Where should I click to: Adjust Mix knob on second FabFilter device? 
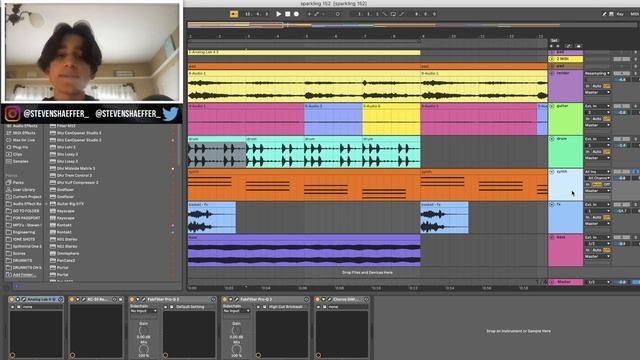[236, 349]
